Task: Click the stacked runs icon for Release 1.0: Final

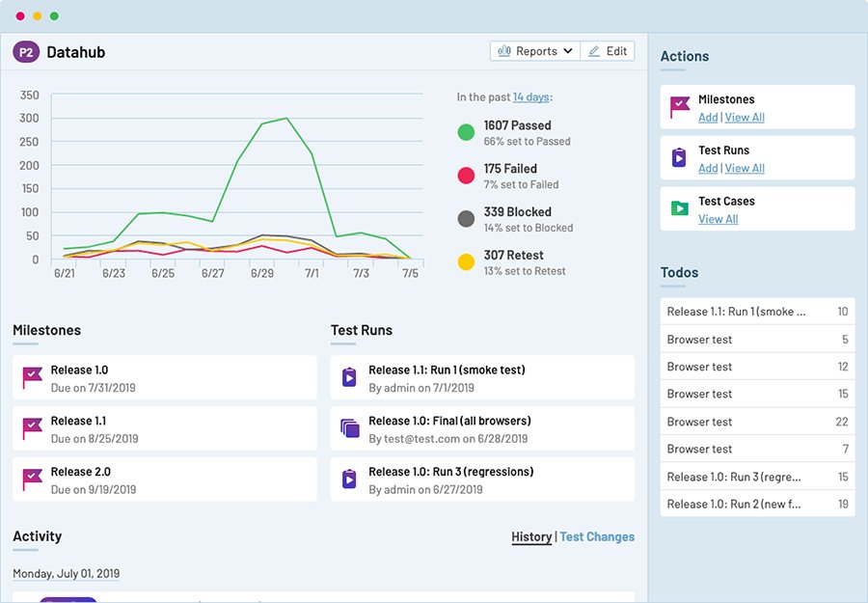Action: [x=350, y=428]
